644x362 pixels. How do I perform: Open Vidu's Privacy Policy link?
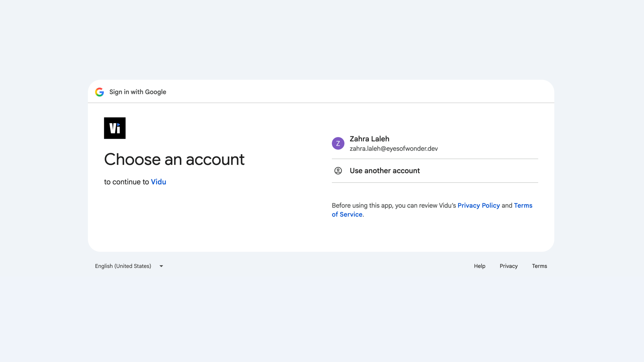pyautogui.click(x=478, y=205)
